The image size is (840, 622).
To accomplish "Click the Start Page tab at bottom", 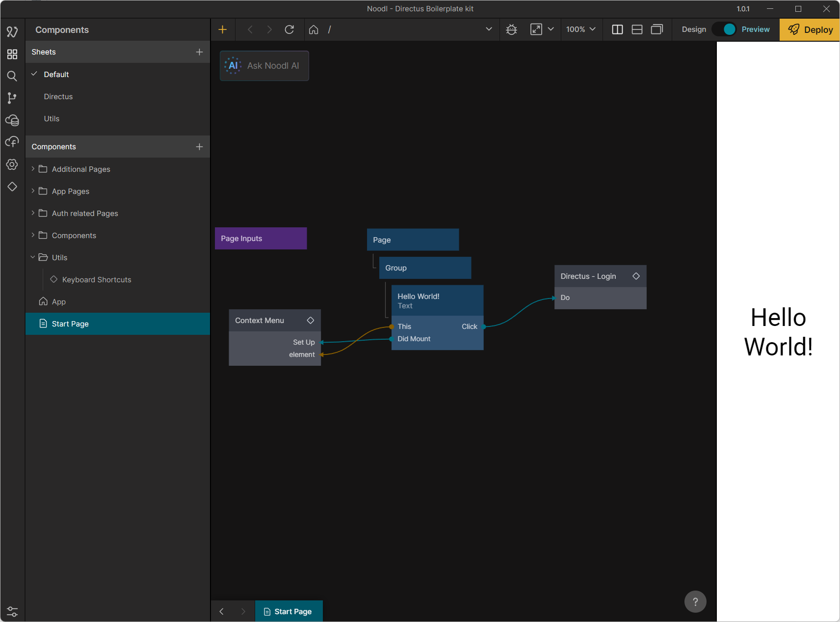I will 289,612.
